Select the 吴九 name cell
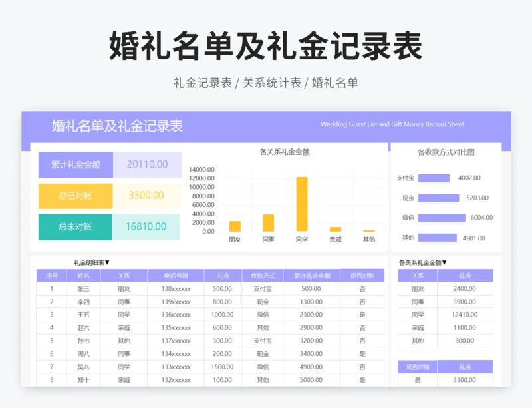This screenshot has width=532, height=408. 84,367
